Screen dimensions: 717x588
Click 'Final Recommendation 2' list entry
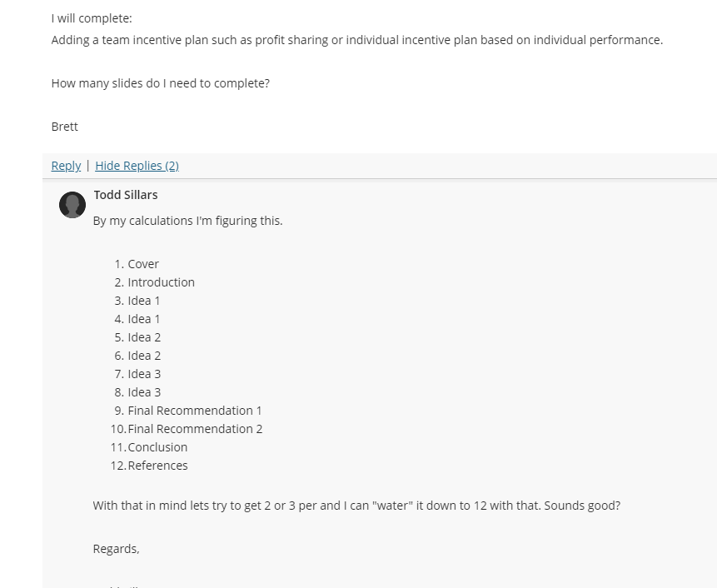coord(195,428)
